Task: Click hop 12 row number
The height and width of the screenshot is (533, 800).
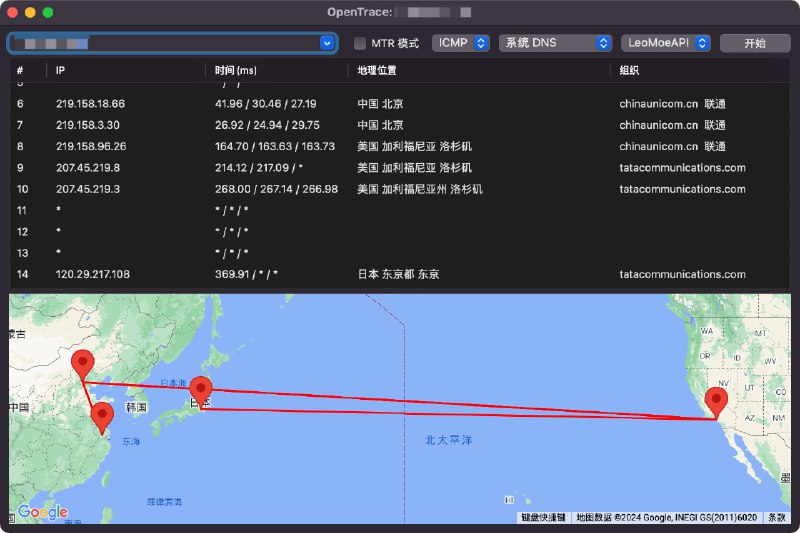Action: pos(22,232)
